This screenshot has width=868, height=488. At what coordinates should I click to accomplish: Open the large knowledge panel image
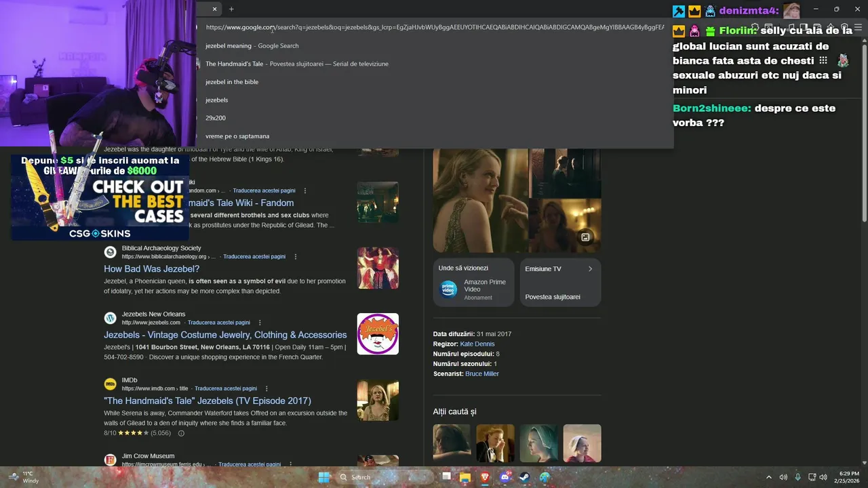point(480,201)
